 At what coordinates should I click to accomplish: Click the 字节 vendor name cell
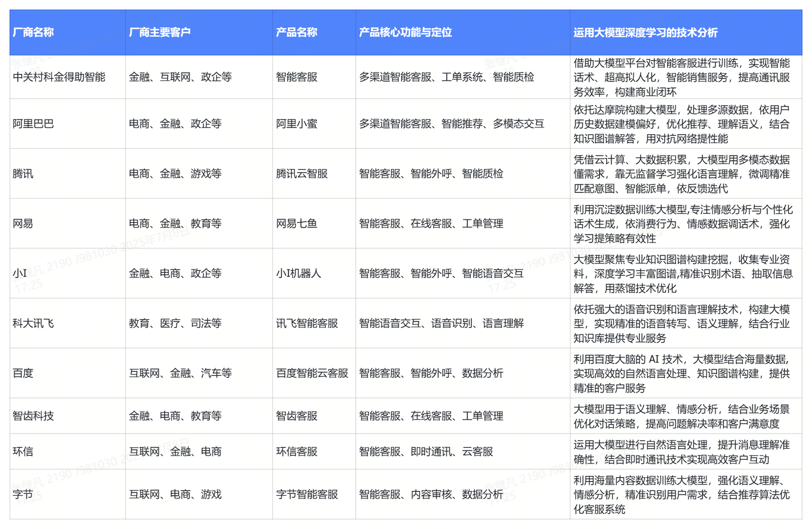(24, 495)
